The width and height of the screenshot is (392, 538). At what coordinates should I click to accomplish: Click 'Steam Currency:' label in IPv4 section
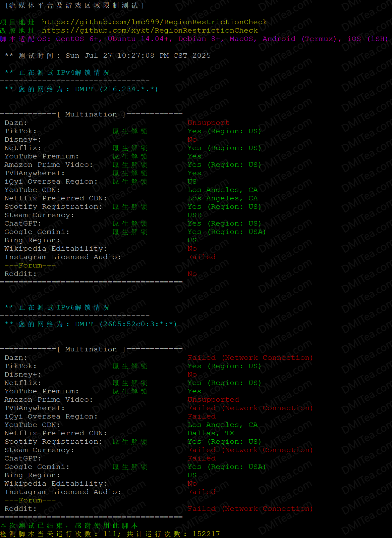[x=39, y=215]
